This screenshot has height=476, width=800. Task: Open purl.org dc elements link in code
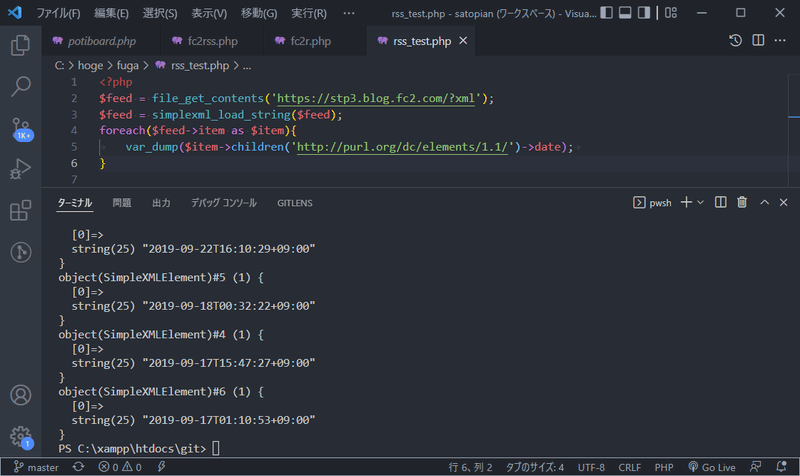403,147
